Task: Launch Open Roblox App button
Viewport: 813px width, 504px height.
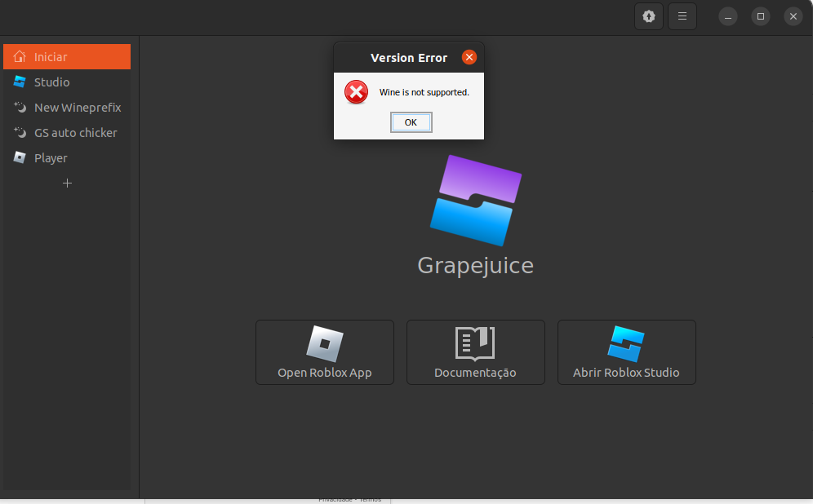Action: 325,352
